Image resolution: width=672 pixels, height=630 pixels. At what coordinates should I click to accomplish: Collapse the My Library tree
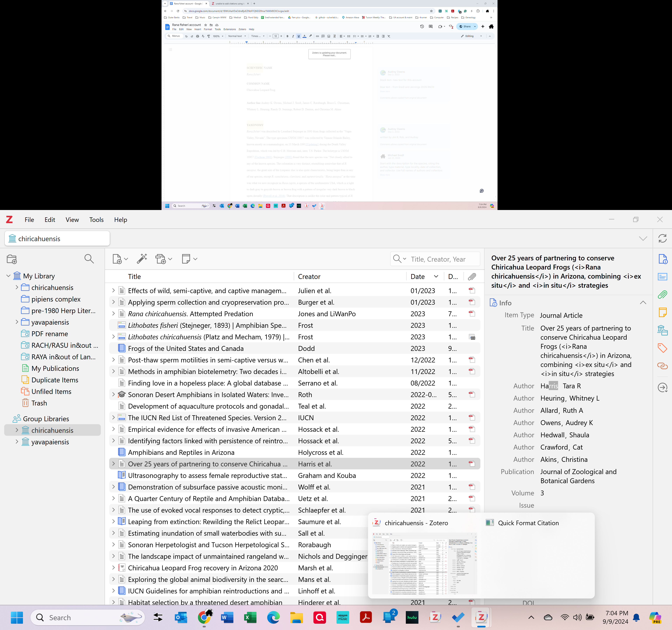[x=8, y=276]
